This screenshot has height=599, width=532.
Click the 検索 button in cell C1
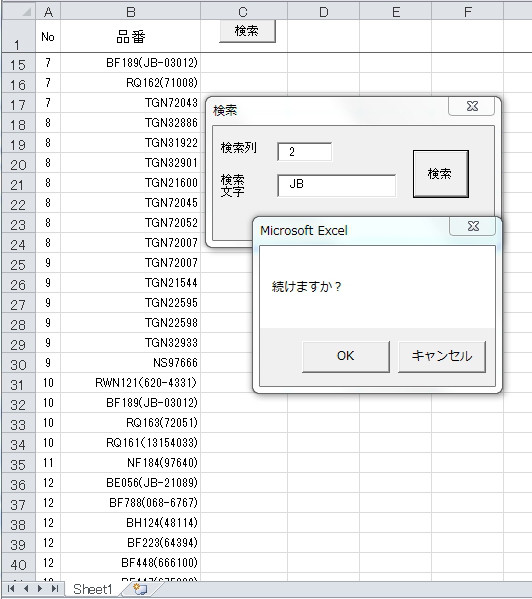[247, 31]
